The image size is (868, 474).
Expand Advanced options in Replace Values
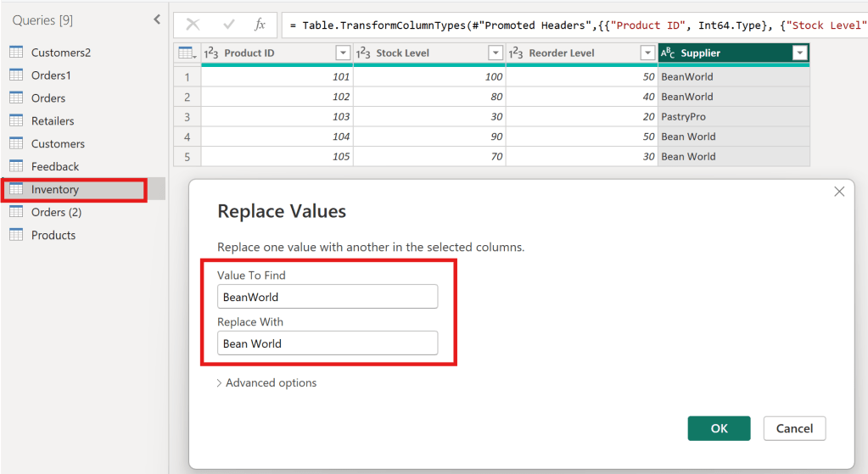267,383
